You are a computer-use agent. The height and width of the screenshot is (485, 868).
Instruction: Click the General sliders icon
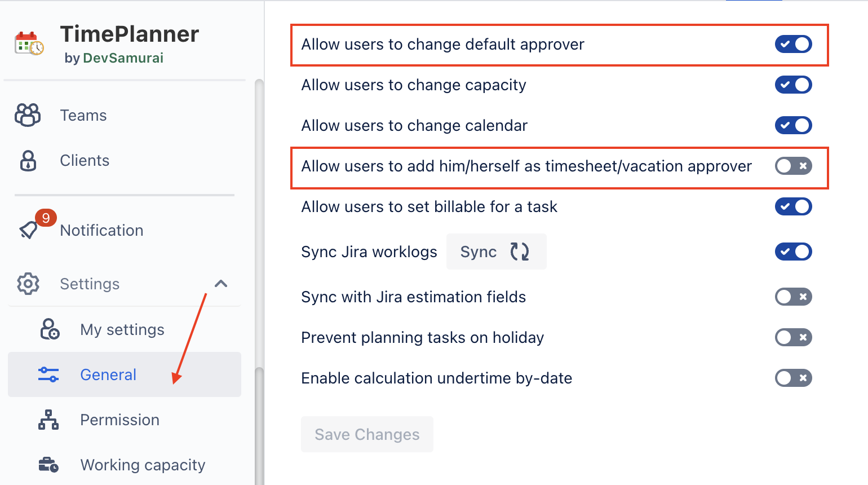click(48, 374)
